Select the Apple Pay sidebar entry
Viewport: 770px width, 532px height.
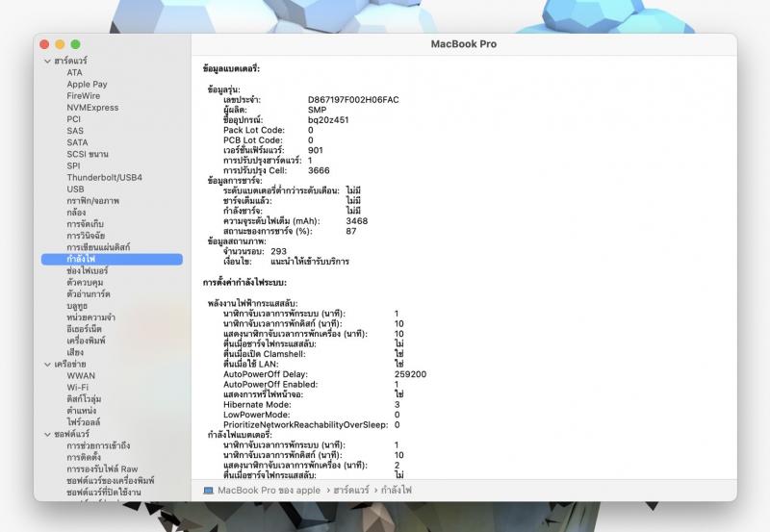pyautogui.click(x=87, y=85)
